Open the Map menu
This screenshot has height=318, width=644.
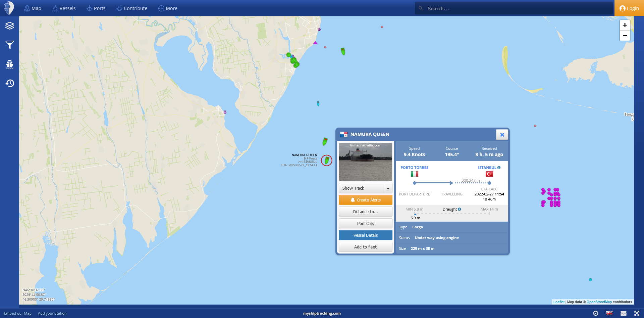[33, 8]
